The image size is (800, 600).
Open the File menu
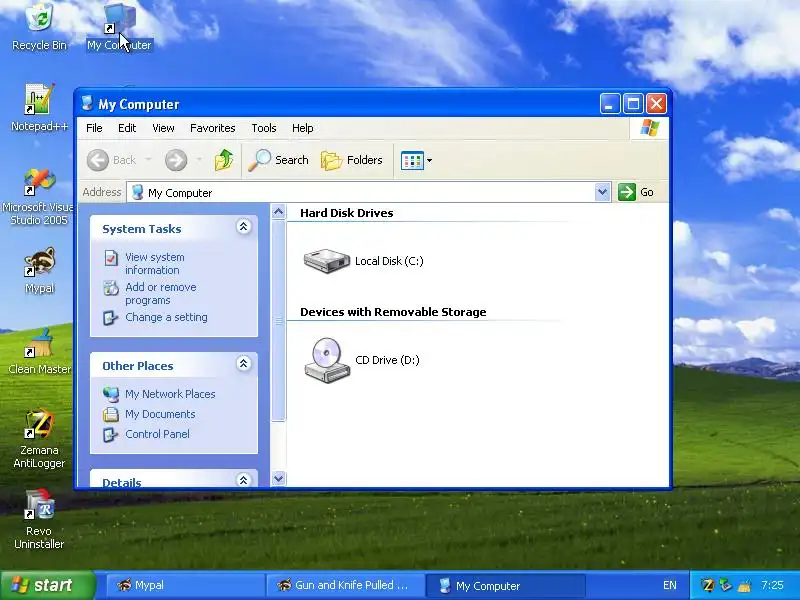coord(94,128)
